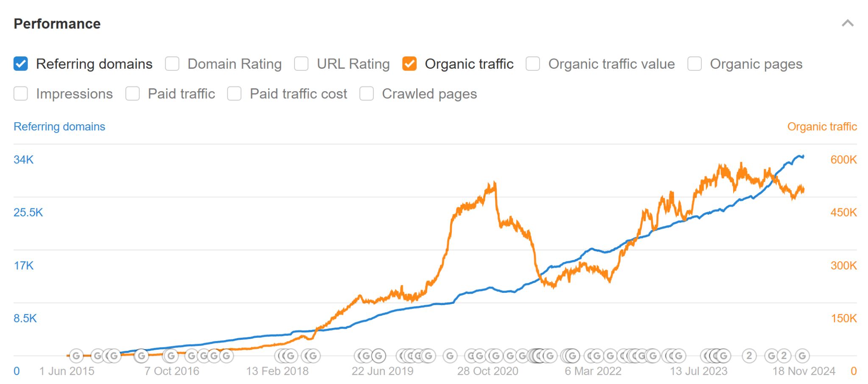Open the Google update marker above 7 Oct 2016
The width and height of the screenshot is (868, 384).
tap(172, 356)
